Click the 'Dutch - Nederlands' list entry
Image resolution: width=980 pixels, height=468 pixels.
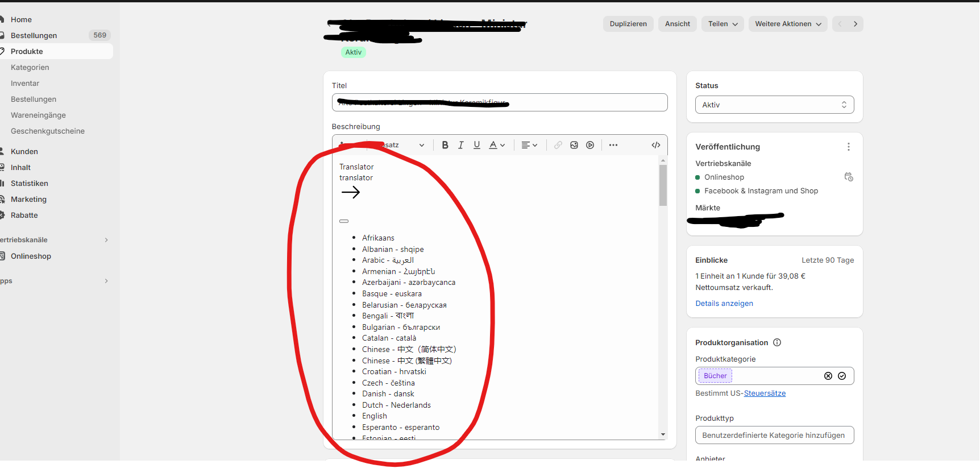click(396, 405)
